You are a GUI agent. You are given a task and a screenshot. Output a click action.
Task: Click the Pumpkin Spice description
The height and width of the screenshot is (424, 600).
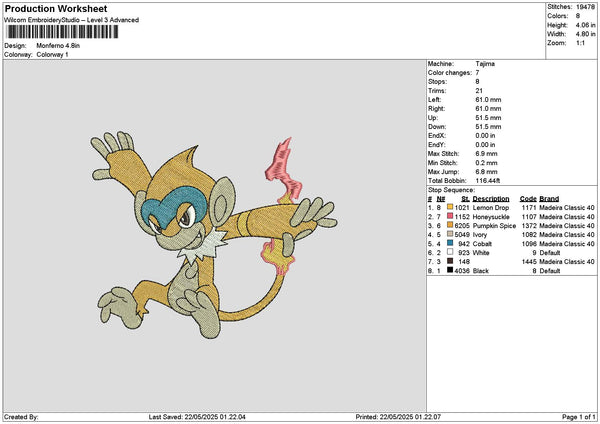click(494, 226)
